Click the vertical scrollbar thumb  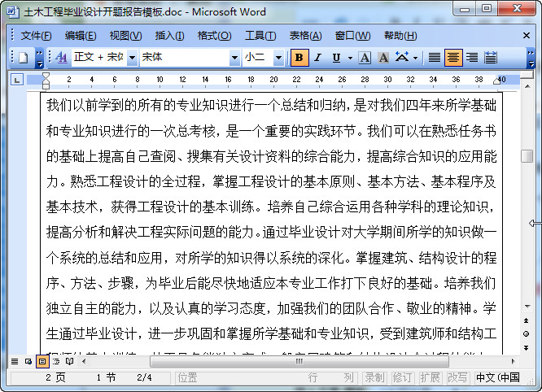(527, 156)
